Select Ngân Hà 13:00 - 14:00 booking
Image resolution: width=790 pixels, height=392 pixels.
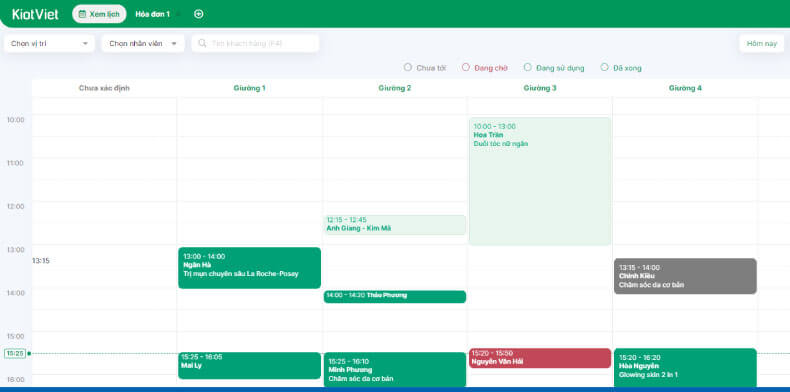tap(249, 268)
